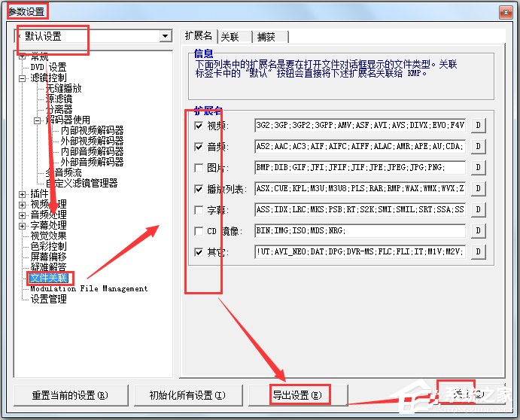The image size is (520, 420).
Task: Click the playlist extensions input field
Action: pyautogui.click(x=360, y=188)
